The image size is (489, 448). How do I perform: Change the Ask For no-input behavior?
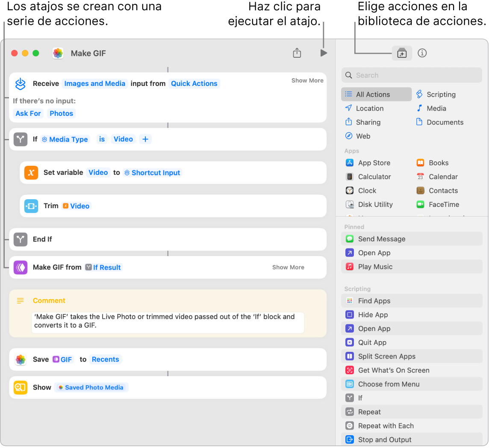(28, 114)
